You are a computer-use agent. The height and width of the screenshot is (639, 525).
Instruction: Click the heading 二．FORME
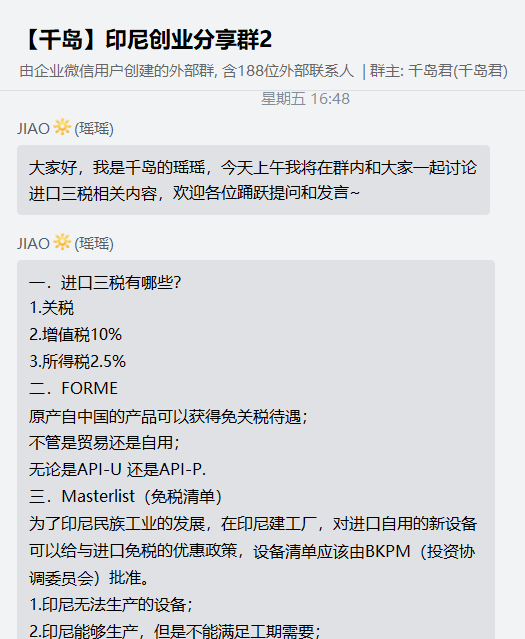[73, 388]
